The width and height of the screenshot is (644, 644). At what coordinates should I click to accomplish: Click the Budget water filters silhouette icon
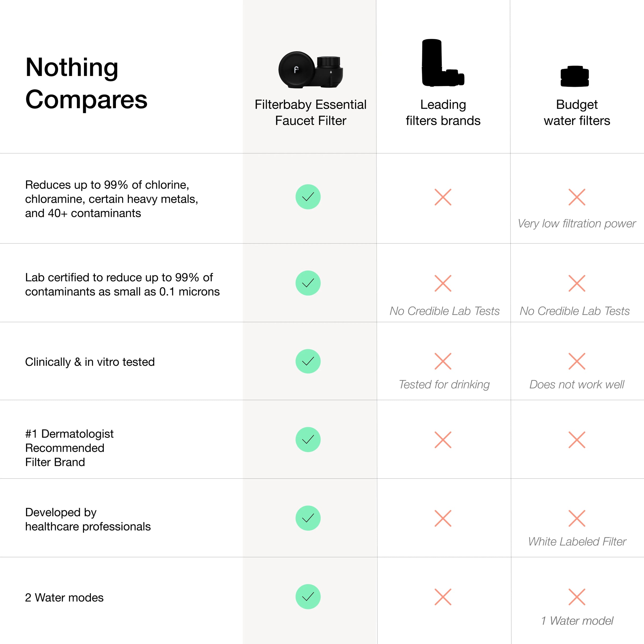(575, 76)
